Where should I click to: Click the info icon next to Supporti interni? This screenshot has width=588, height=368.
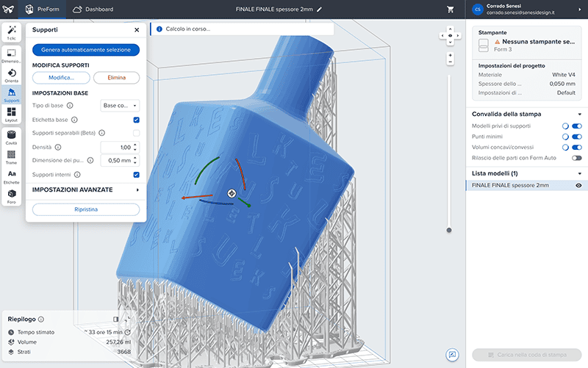tap(77, 175)
